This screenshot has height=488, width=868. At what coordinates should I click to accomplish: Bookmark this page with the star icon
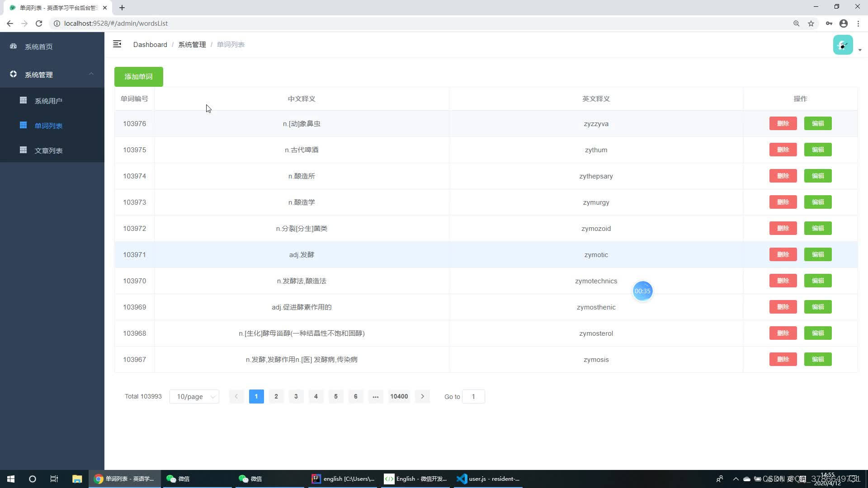811,23
